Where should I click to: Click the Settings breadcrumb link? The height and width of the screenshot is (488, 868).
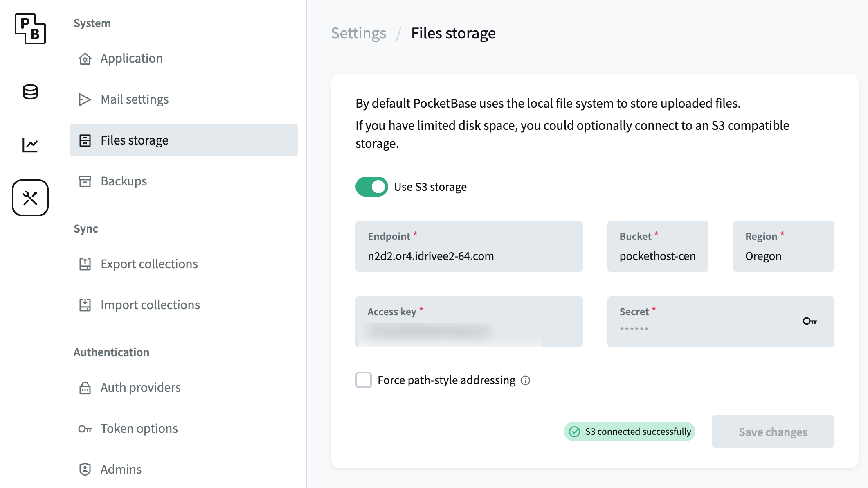[x=358, y=33]
